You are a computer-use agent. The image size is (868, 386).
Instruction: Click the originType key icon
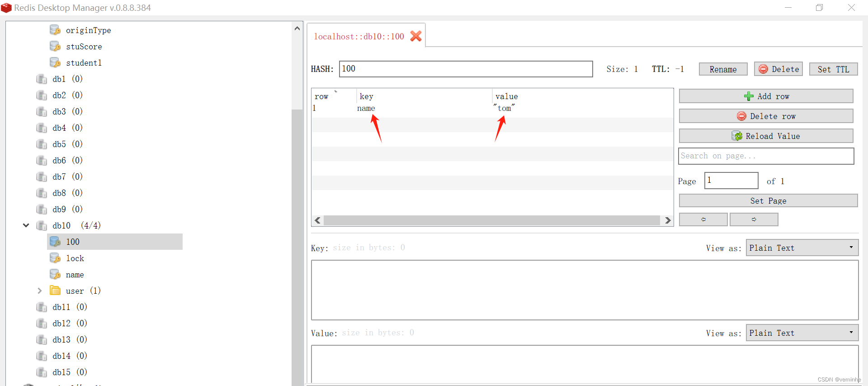(x=55, y=30)
